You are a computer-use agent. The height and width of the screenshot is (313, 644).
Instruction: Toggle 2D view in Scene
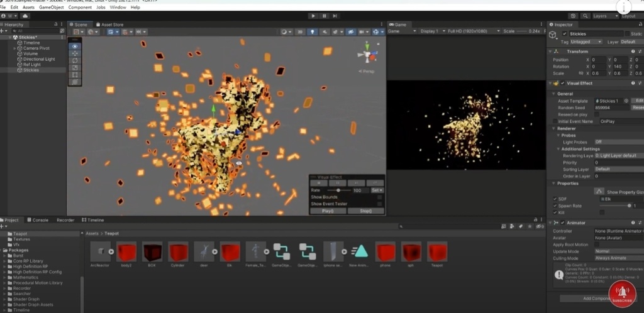[300, 32]
